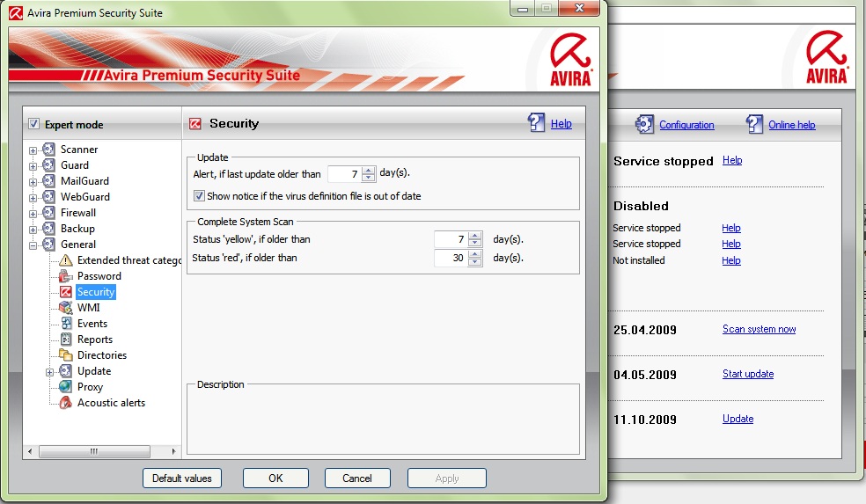The width and height of the screenshot is (866, 504).
Task: Click Update link next to 11.10.2009
Action: coord(738,419)
